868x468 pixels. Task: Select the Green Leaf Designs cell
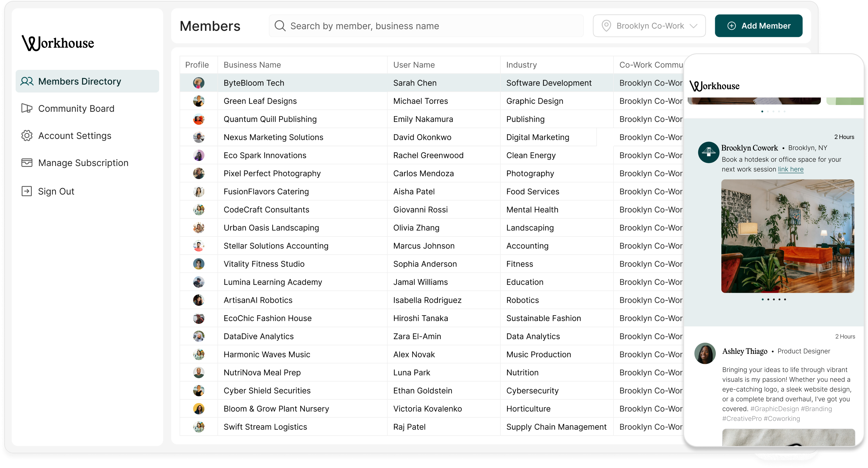(x=303, y=101)
